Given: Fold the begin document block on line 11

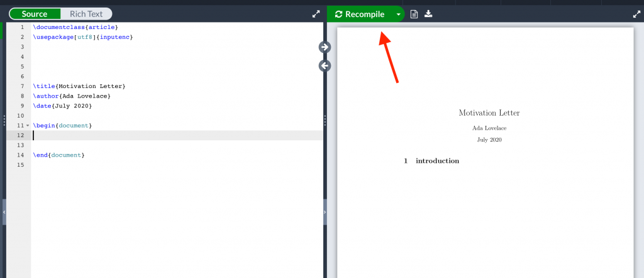Looking at the screenshot, I should pos(28,126).
